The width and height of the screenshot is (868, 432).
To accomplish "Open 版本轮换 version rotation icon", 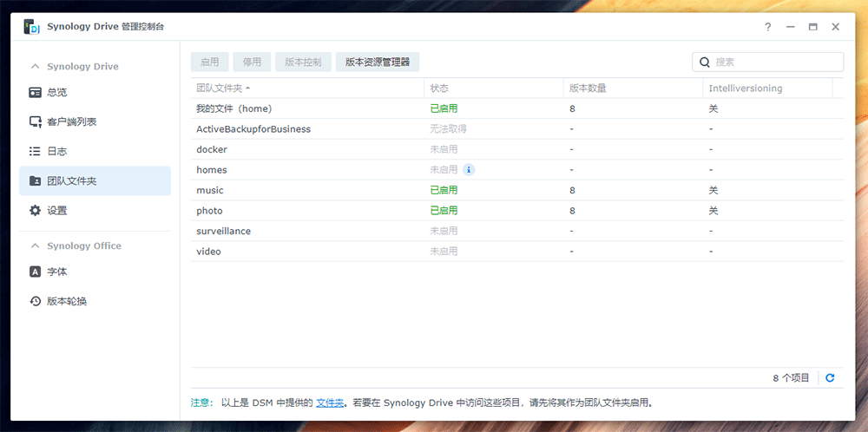I will click(x=36, y=301).
